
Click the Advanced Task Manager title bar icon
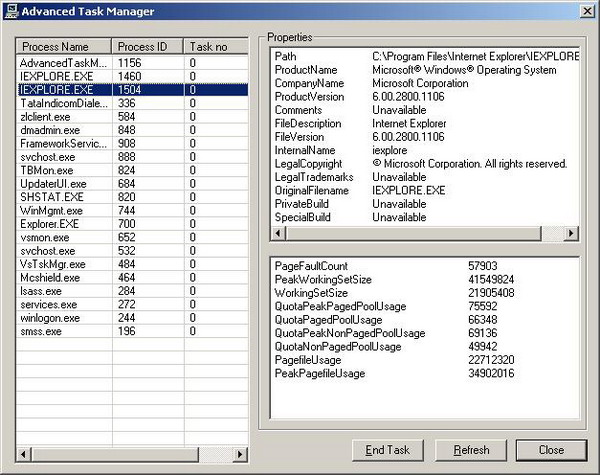point(11,11)
